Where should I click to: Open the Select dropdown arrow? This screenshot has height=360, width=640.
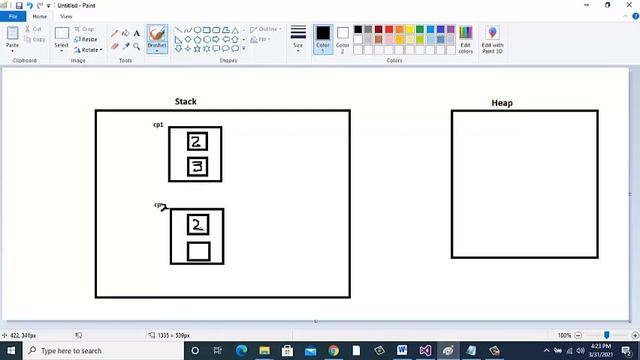(x=62, y=51)
